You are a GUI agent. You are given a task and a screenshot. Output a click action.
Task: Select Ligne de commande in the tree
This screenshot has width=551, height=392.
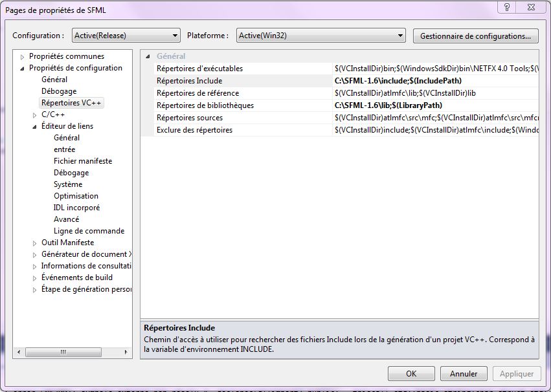pos(85,231)
